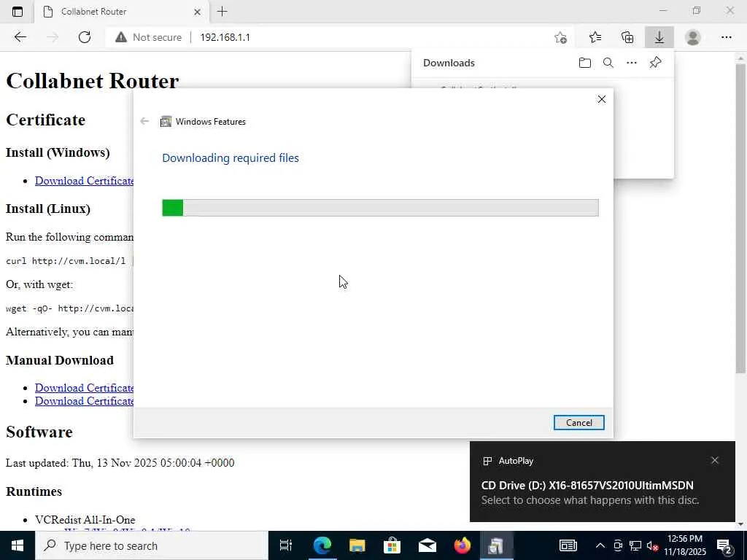Click the muted volume tray icon

pyautogui.click(x=652, y=545)
